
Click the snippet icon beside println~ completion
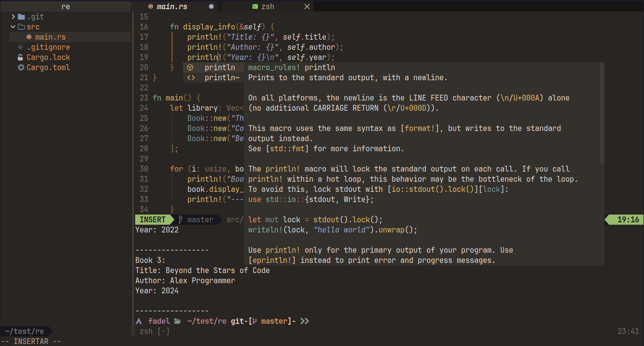coord(190,78)
